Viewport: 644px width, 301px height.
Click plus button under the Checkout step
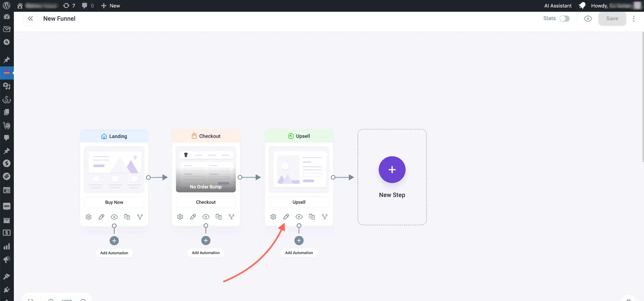click(206, 240)
